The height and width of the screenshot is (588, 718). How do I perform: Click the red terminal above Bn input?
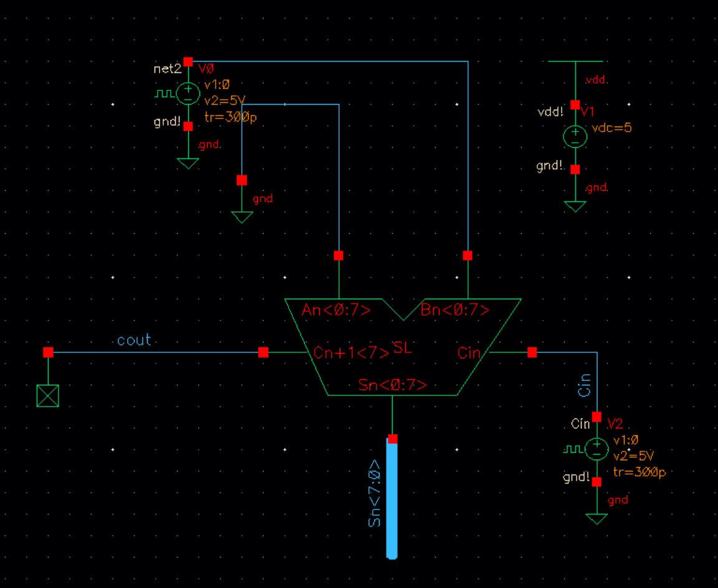click(x=467, y=255)
